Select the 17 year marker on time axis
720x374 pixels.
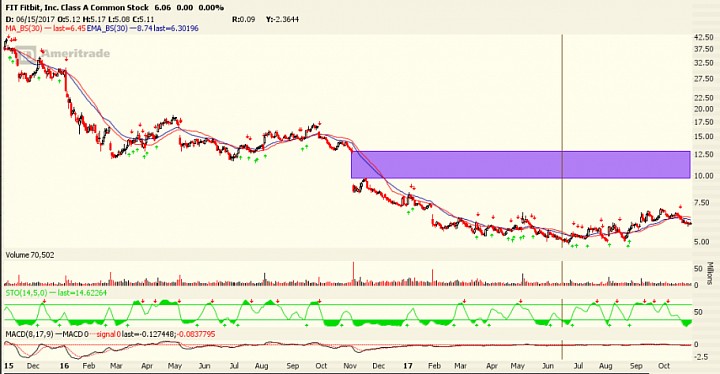408,366
